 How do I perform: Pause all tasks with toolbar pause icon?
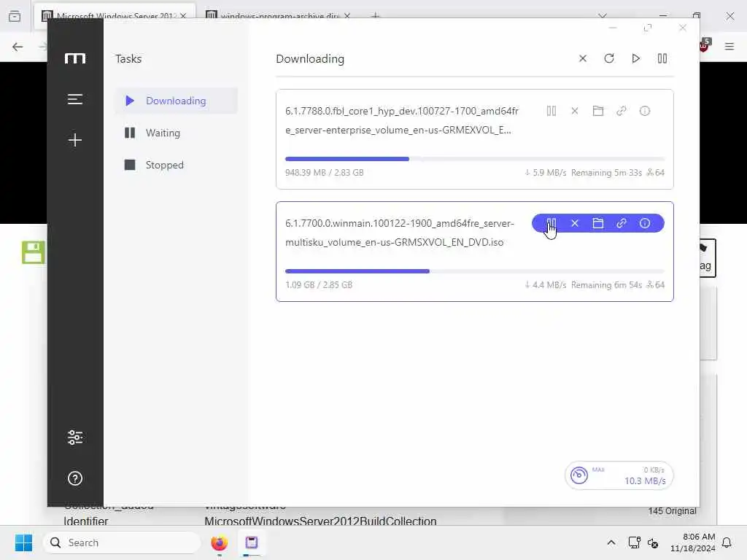tap(662, 58)
